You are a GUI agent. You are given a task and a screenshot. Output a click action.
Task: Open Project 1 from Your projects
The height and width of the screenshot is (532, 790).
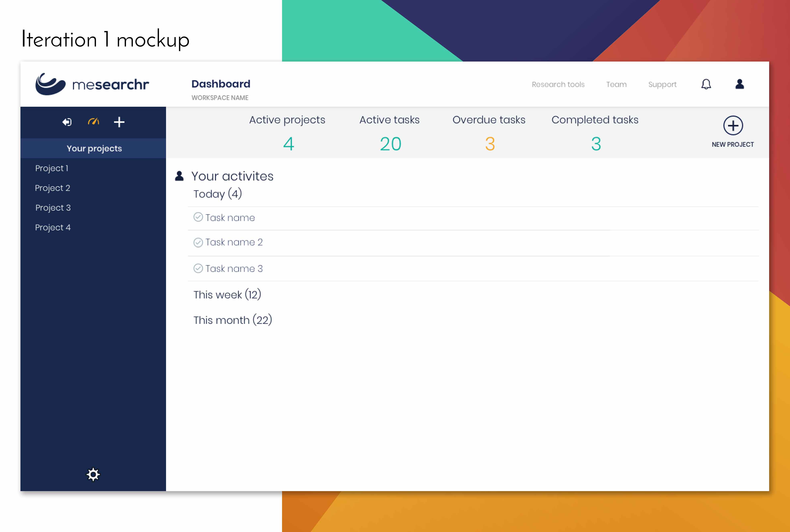[x=52, y=168]
